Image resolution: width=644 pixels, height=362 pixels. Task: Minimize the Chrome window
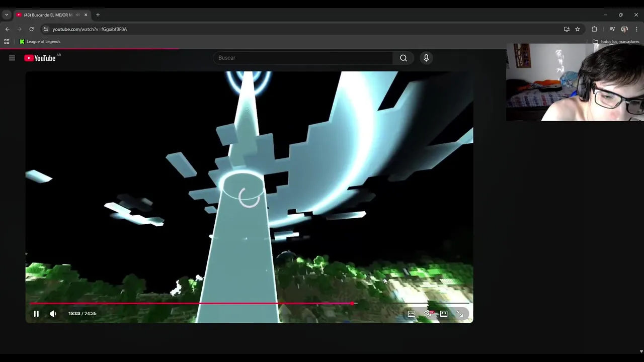coord(605,15)
